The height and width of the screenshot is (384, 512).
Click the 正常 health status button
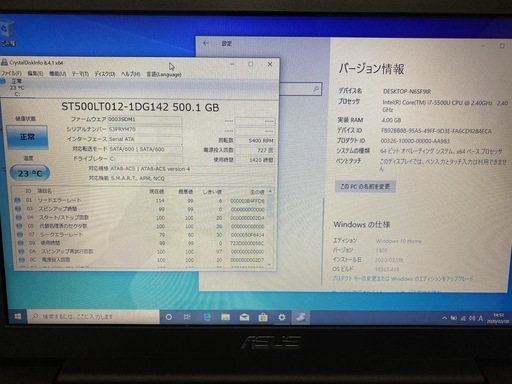pyautogui.click(x=27, y=137)
